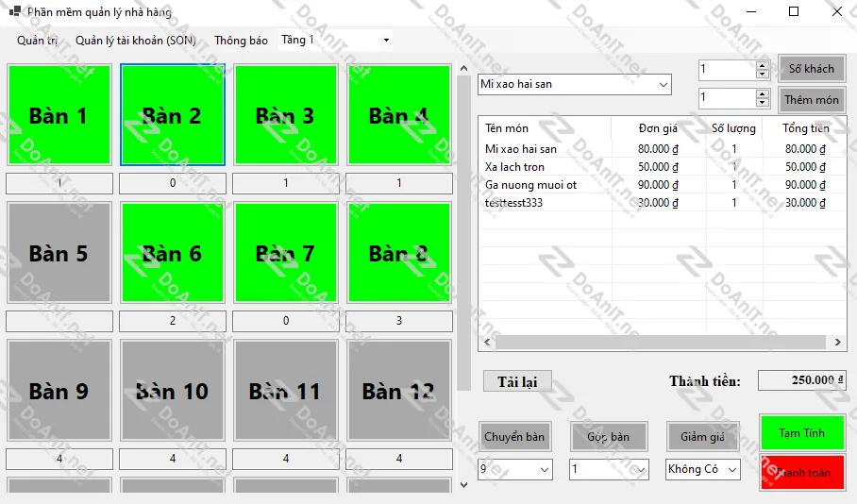Click the Số khách button

coord(811,69)
